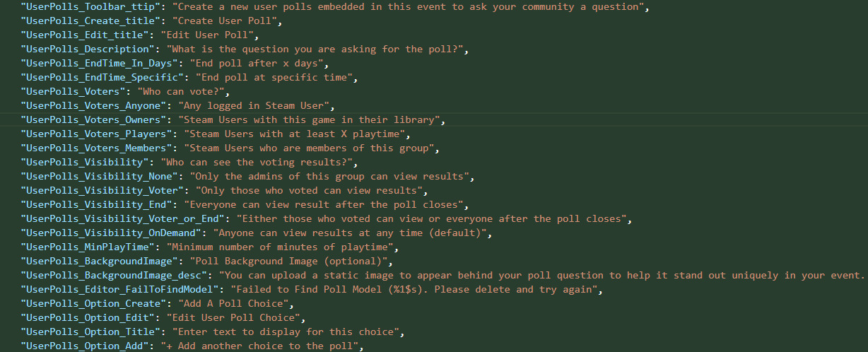This screenshot has height=352, width=868.
Task: Click the "UserPolls_Toolbar_ttip" key
Action: point(86,7)
